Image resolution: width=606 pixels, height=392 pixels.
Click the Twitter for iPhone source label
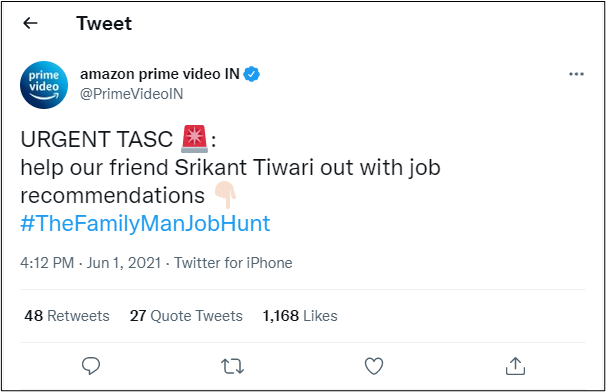pyautogui.click(x=233, y=263)
